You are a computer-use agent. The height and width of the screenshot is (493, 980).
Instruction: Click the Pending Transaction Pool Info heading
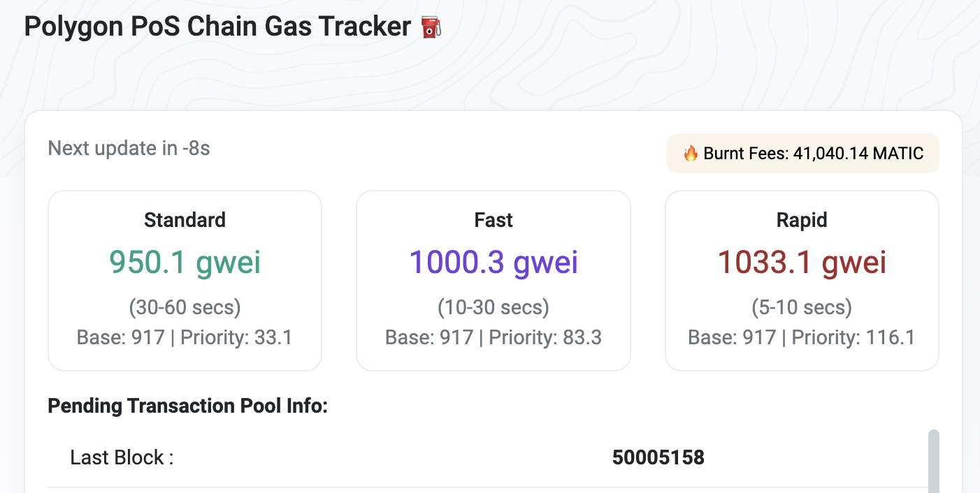pyautogui.click(x=187, y=406)
